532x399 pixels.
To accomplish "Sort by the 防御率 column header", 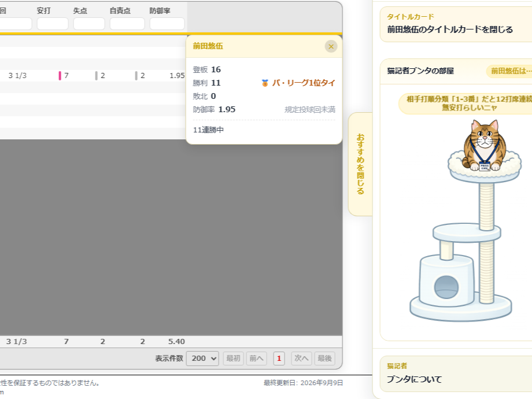I will (x=160, y=11).
